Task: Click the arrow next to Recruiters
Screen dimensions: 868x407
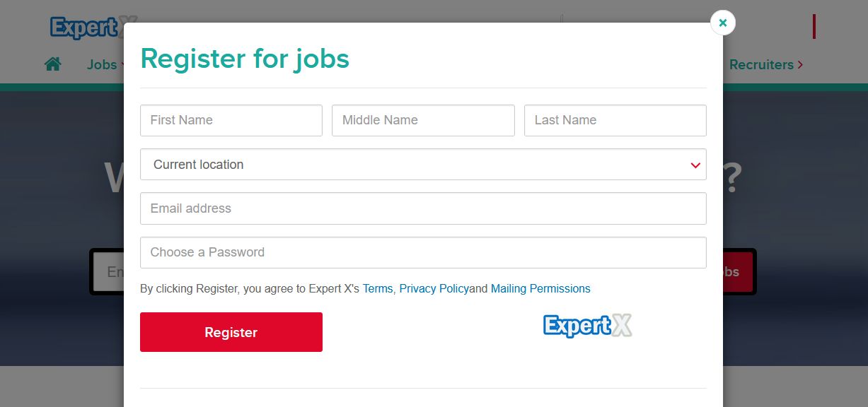Action: (x=800, y=64)
